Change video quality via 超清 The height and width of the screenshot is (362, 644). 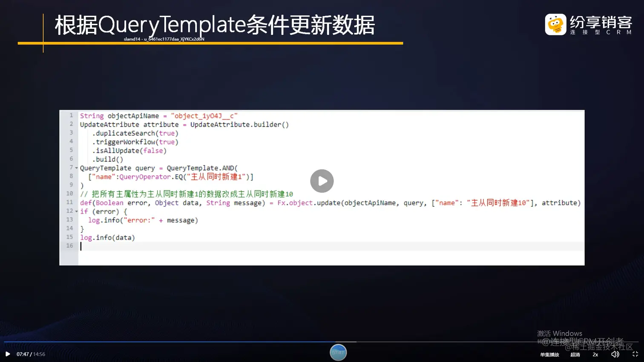coord(575,354)
